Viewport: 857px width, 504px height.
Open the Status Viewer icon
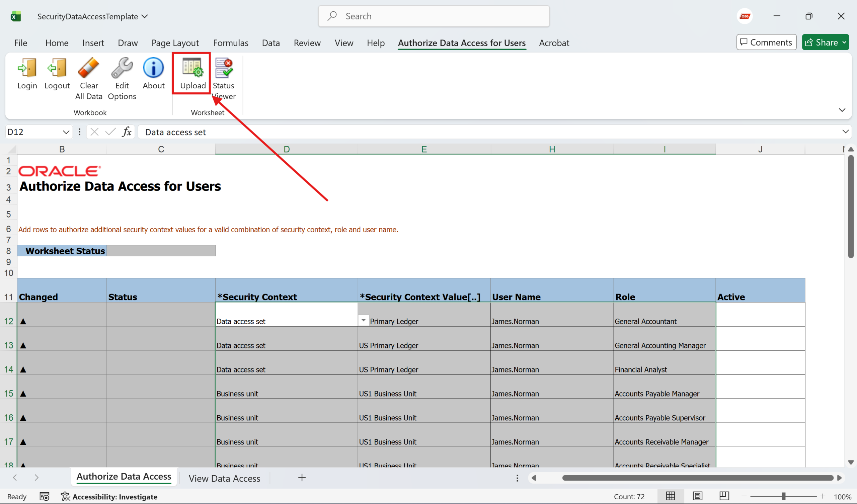223,68
